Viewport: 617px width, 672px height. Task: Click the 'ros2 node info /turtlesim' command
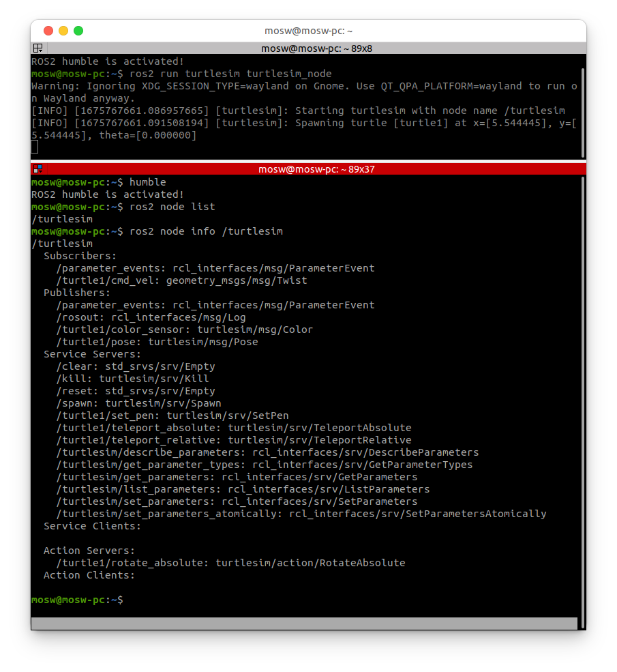coord(206,231)
